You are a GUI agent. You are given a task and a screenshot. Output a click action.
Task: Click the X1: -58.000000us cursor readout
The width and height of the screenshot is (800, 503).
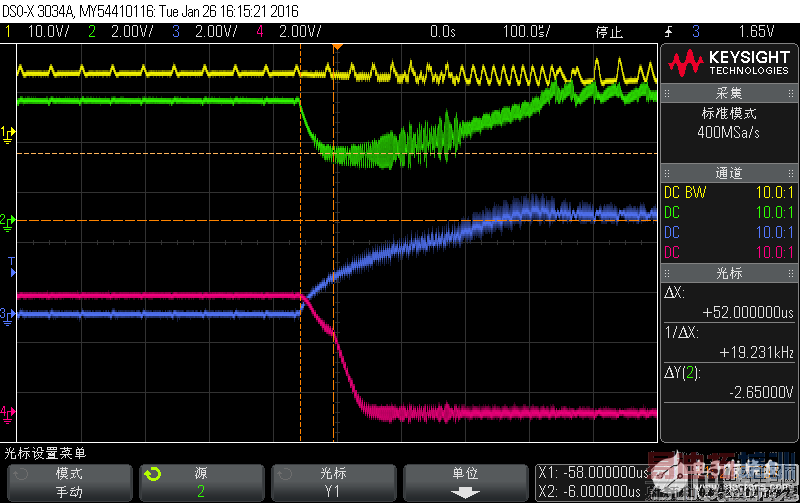[x=593, y=473]
